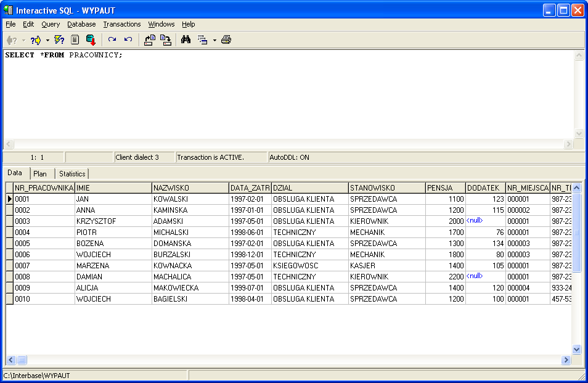Viewport: 588px width, 383px height.
Task: Click the NAZWISKO column header
Action: point(190,188)
